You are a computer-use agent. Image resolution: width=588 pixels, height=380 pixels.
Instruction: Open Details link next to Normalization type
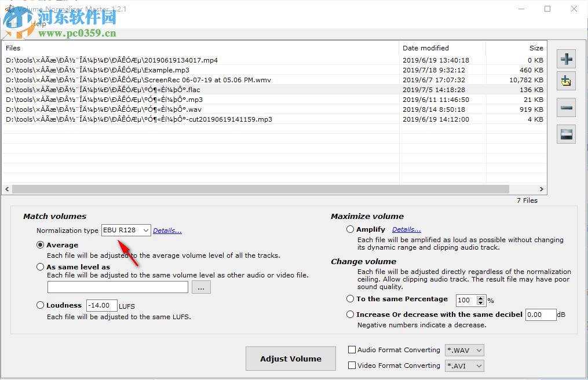click(167, 230)
